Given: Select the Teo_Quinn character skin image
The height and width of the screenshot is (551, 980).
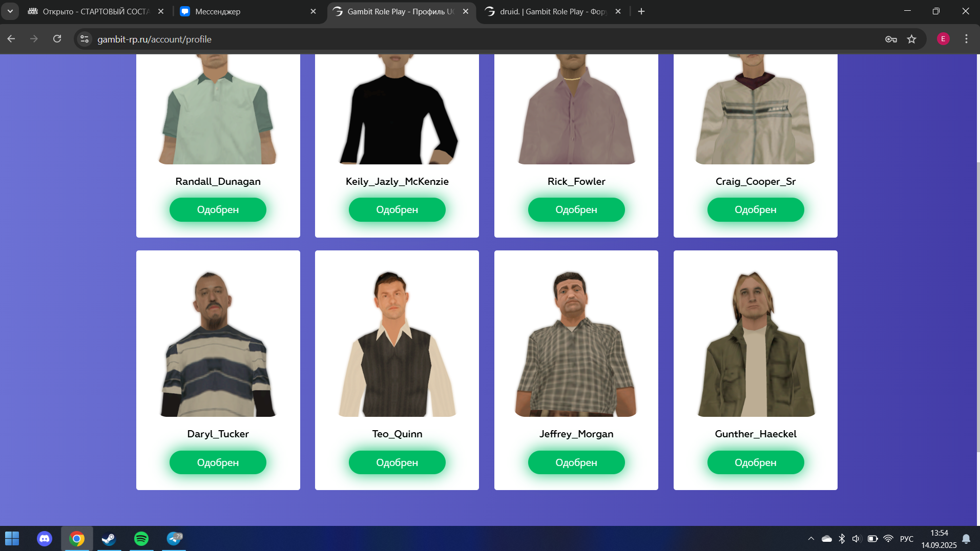Looking at the screenshot, I should [397, 344].
